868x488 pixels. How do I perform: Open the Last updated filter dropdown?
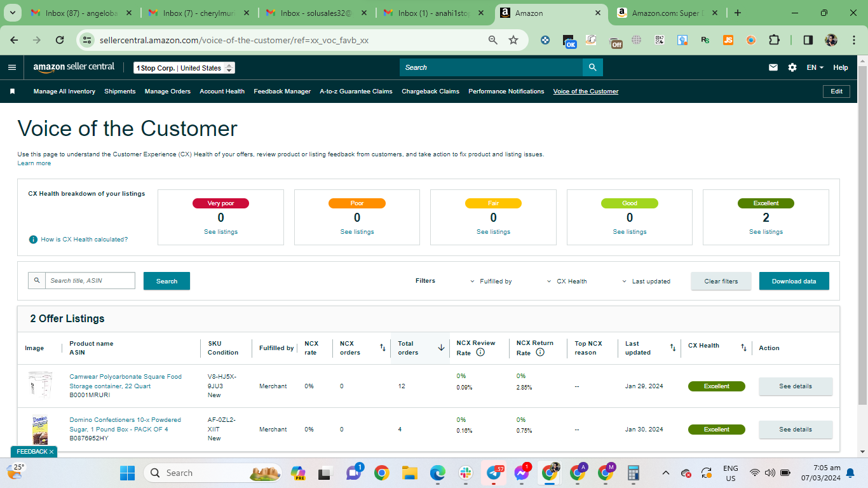(x=646, y=281)
